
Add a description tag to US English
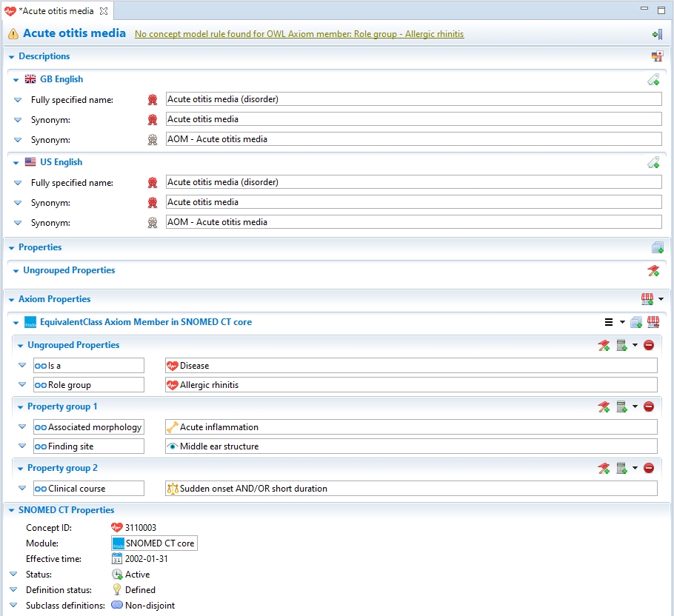pyautogui.click(x=653, y=162)
